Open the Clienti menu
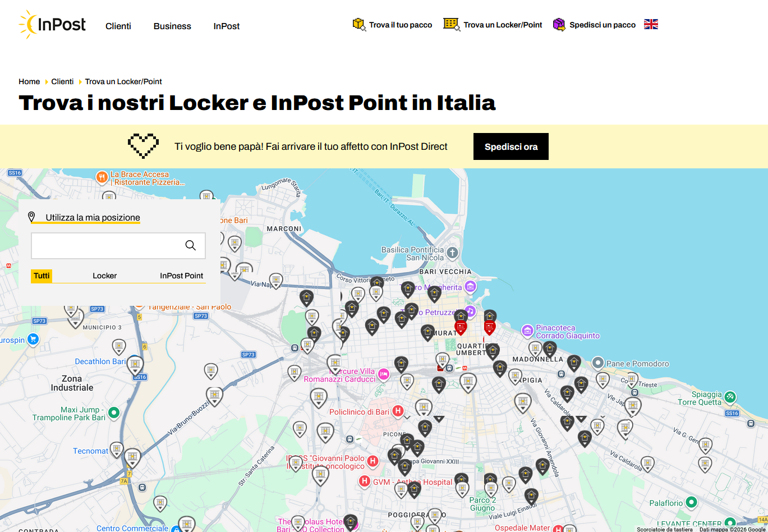768x532 pixels. coord(118,26)
